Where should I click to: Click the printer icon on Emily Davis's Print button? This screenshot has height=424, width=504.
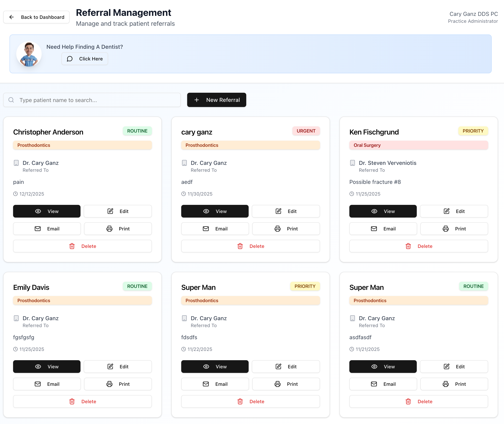(109, 384)
